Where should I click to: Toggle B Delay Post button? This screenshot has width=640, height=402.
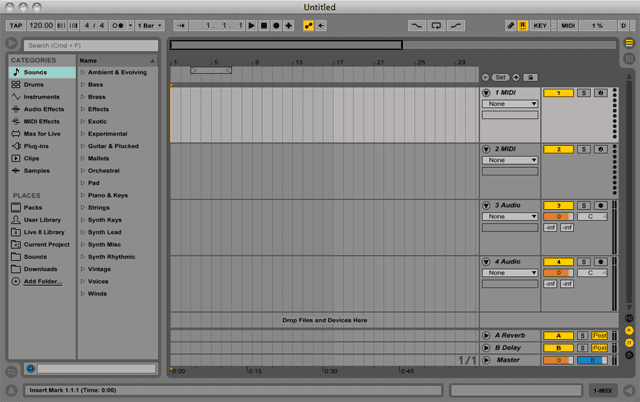point(599,348)
